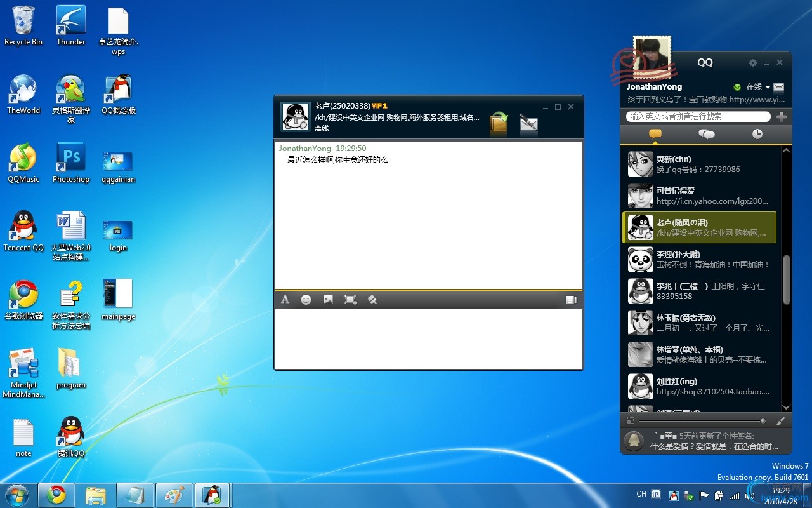Click the paint roller icon in chat toolbar

[x=372, y=300]
